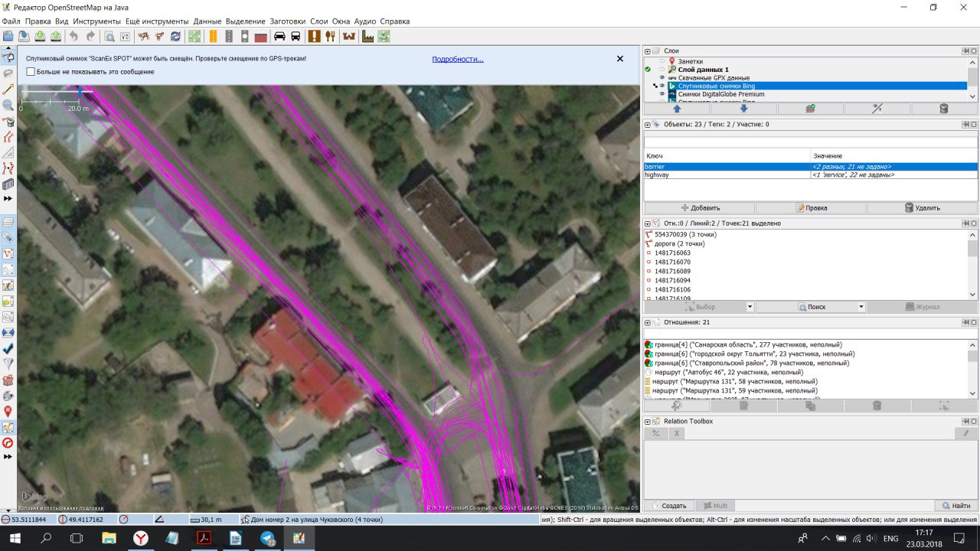Select the orange road preset icon
980x551 pixels.
213,36
